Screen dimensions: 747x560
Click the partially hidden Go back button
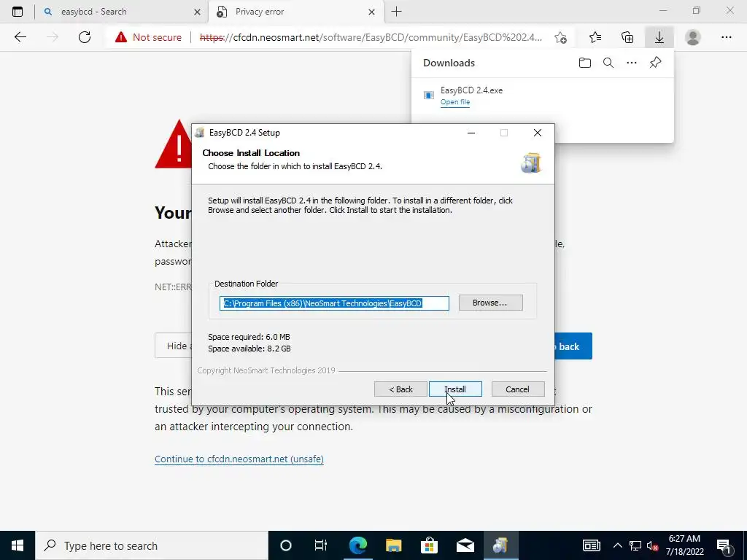coord(573,346)
